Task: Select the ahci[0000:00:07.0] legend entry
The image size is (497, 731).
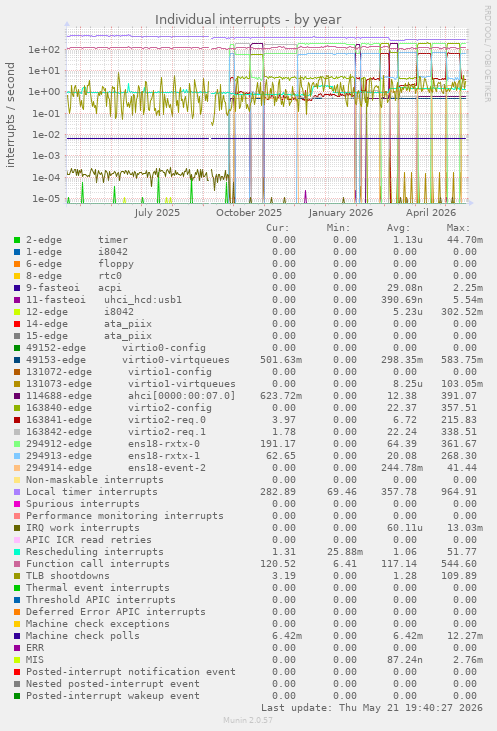Action: [x=131, y=396]
